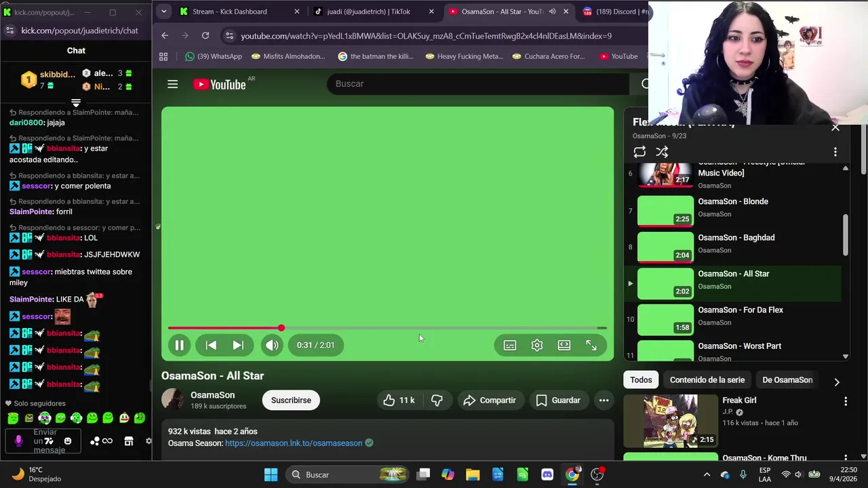Go back in Chrome
Image resolution: width=868 pixels, height=488 pixels.
pos(165,35)
